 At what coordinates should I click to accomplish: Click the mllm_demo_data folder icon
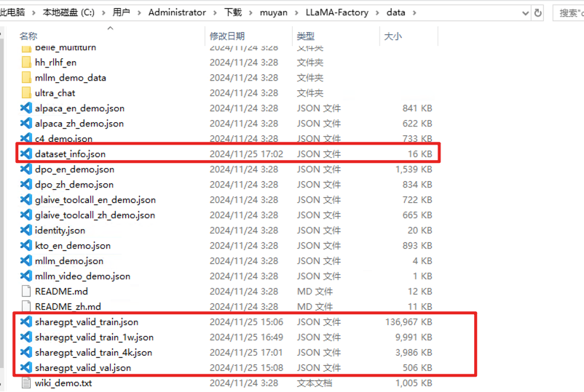click(27, 78)
